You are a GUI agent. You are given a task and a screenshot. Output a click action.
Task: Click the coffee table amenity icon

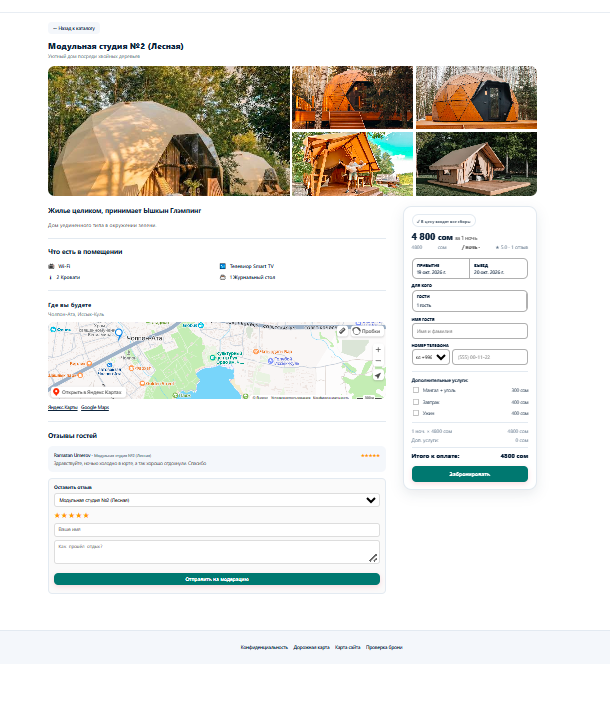click(222, 277)
